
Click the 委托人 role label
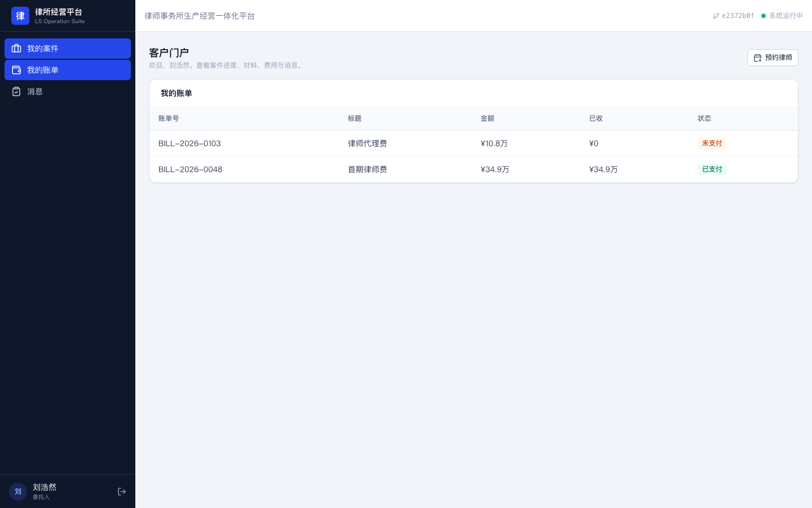click(x=41, y=497)
